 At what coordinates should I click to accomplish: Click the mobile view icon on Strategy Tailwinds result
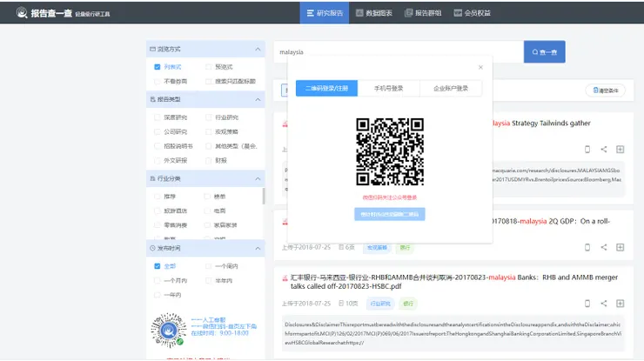[587, 150]
